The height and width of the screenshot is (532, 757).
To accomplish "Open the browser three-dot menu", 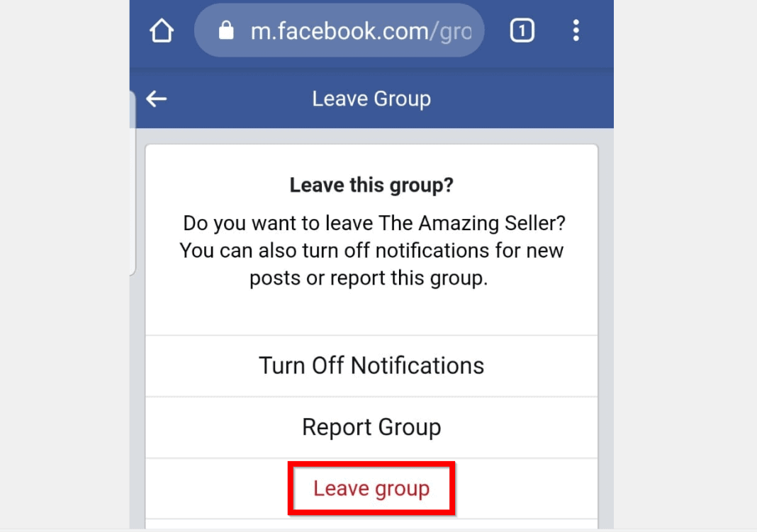I will point(576,30).
